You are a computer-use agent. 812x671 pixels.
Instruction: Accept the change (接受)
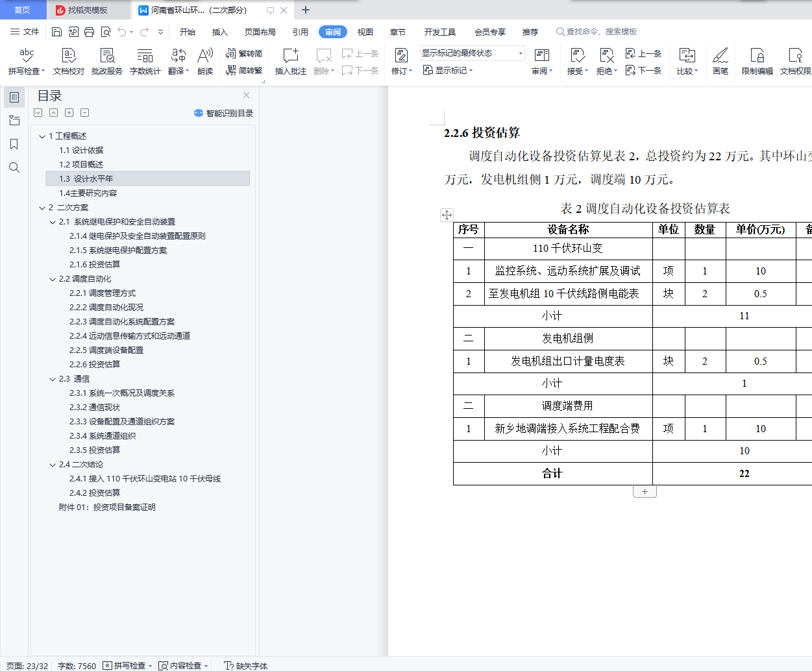(x=577, y=62)
